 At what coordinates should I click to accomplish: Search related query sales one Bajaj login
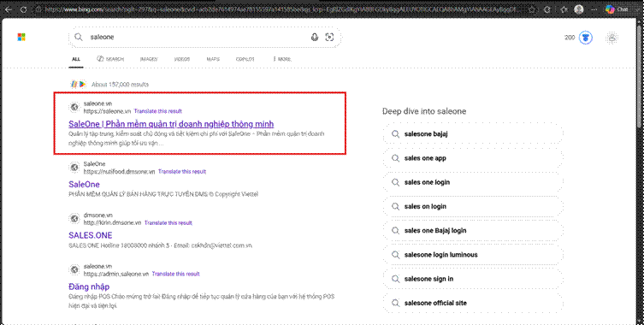[x=472, y=231]
